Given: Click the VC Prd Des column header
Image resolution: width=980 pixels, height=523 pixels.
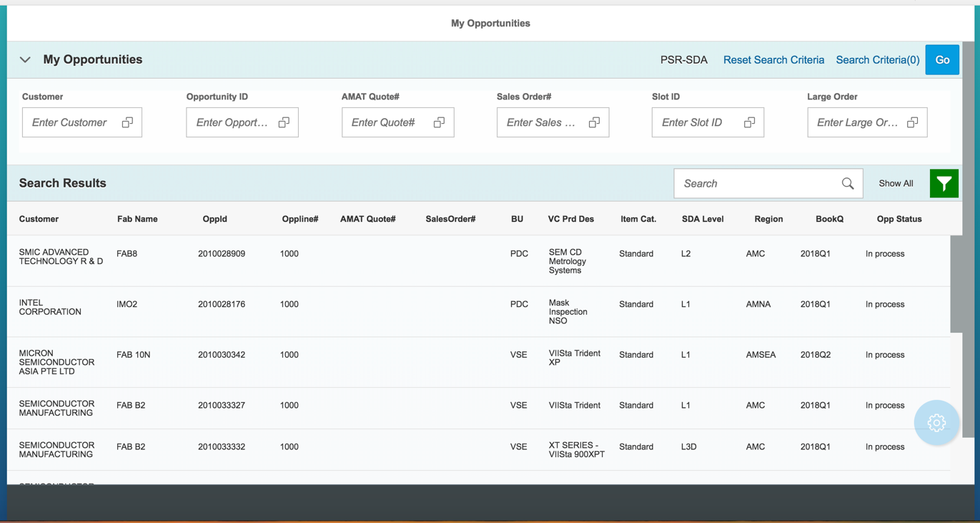Looking at the screenshot, I should point(571,219).
